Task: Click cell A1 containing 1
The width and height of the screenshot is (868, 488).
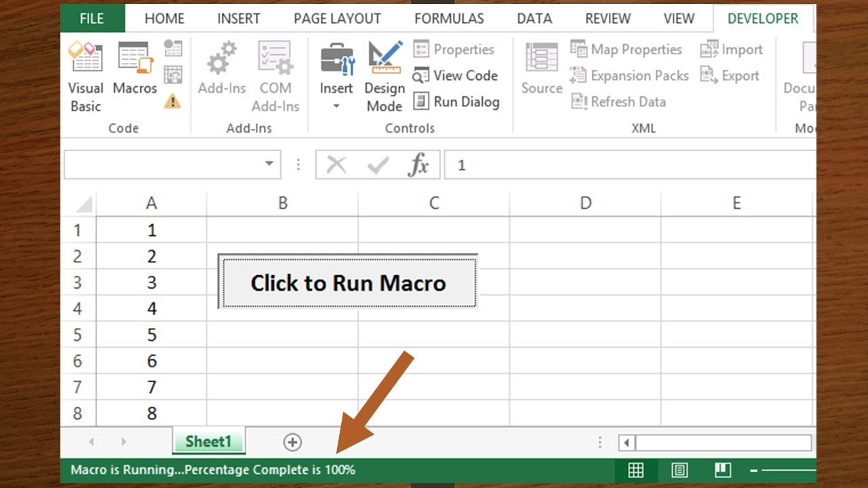Action: pyautogui.click(x=151, y=230)
